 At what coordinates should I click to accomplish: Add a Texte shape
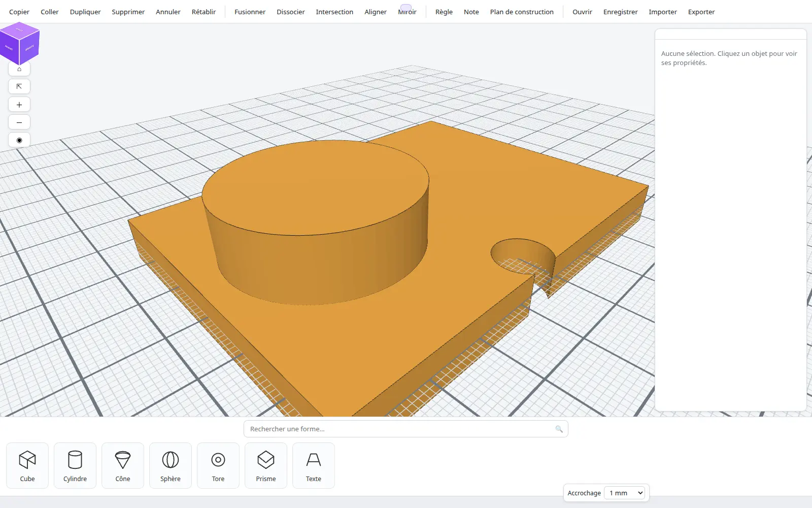click(314, 465)
